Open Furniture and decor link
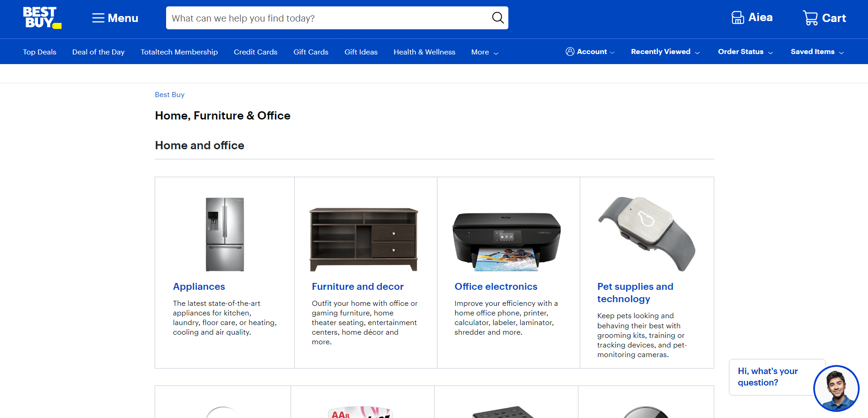The height and width of the screenshot is (418, 868). point(358,287)
